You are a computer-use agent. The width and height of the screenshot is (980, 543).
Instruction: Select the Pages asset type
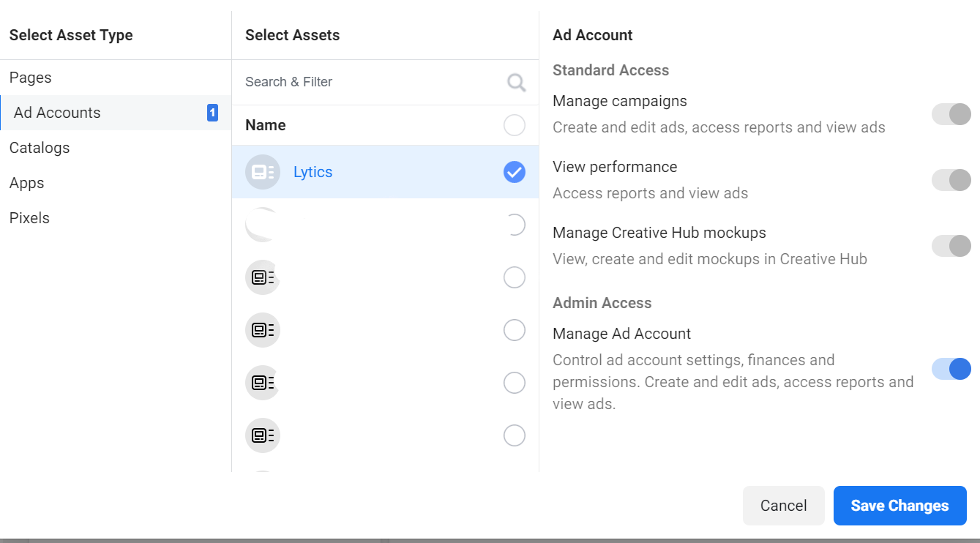coord(116,78)
